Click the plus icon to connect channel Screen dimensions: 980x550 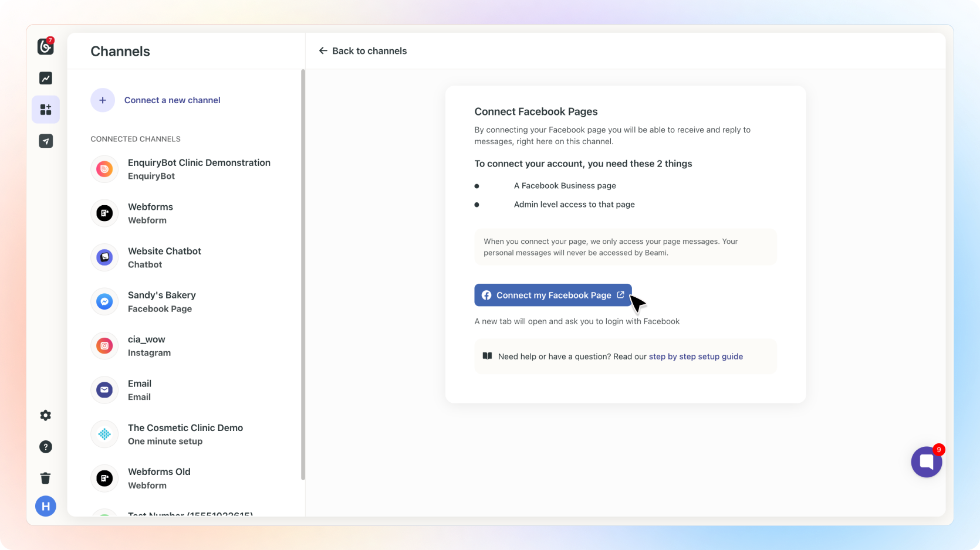[x=103, y=100]
